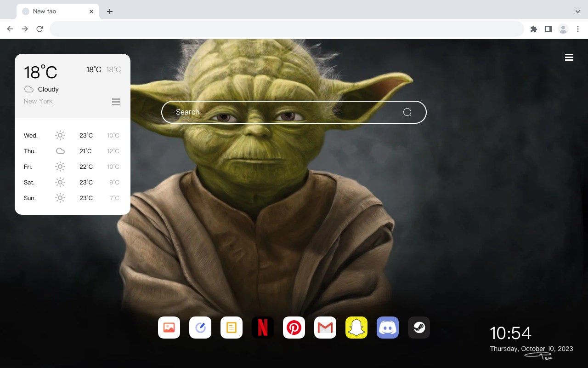Open the weather widget menu icon
588x368 pixels.
[116, 102]
